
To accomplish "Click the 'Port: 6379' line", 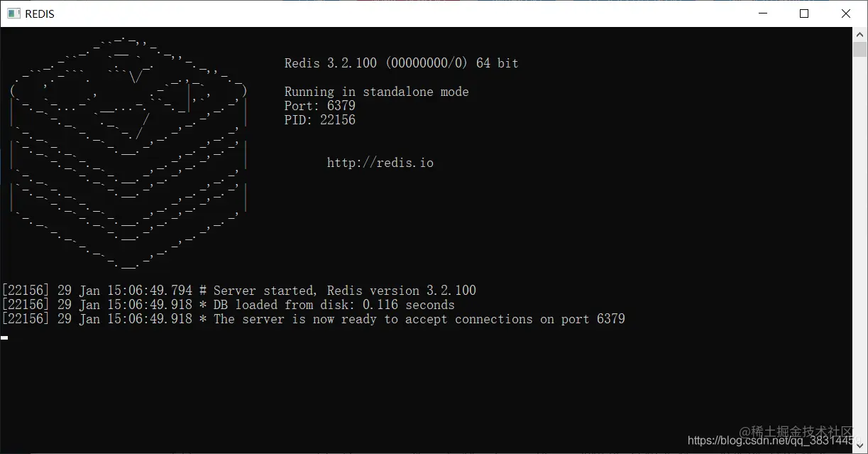I will (320, 106).
